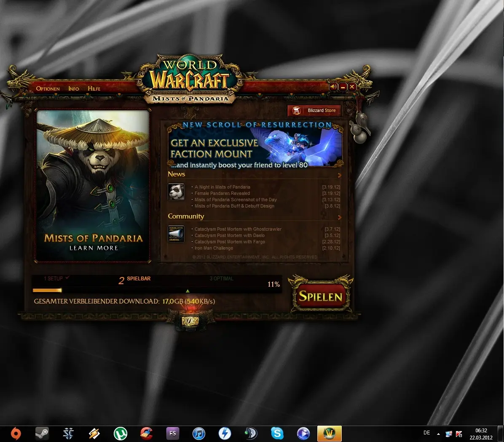Open the Info menu
The image size is (504, 442).
(74, 88)
